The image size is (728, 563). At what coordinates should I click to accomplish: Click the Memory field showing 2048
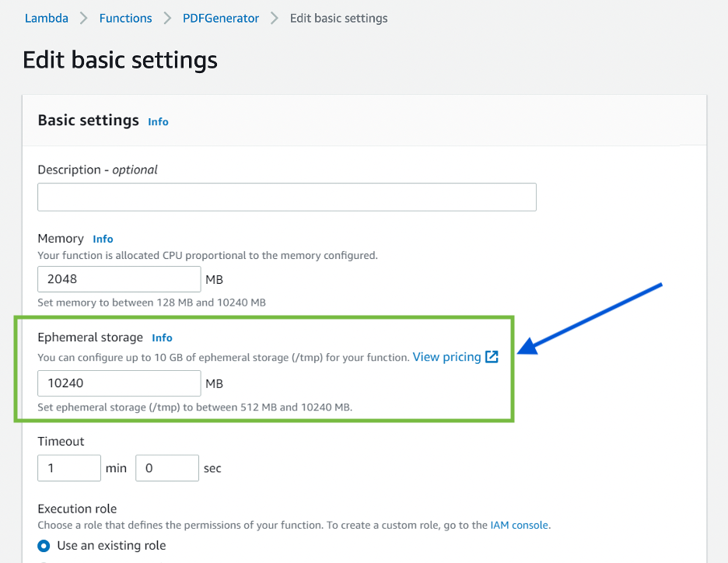pyautogui.click(x=119, y=279)
